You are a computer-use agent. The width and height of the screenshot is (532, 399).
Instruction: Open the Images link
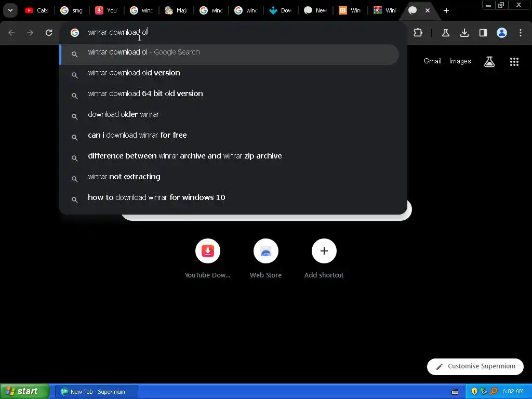pyautogui.click(x=460, y=61)
